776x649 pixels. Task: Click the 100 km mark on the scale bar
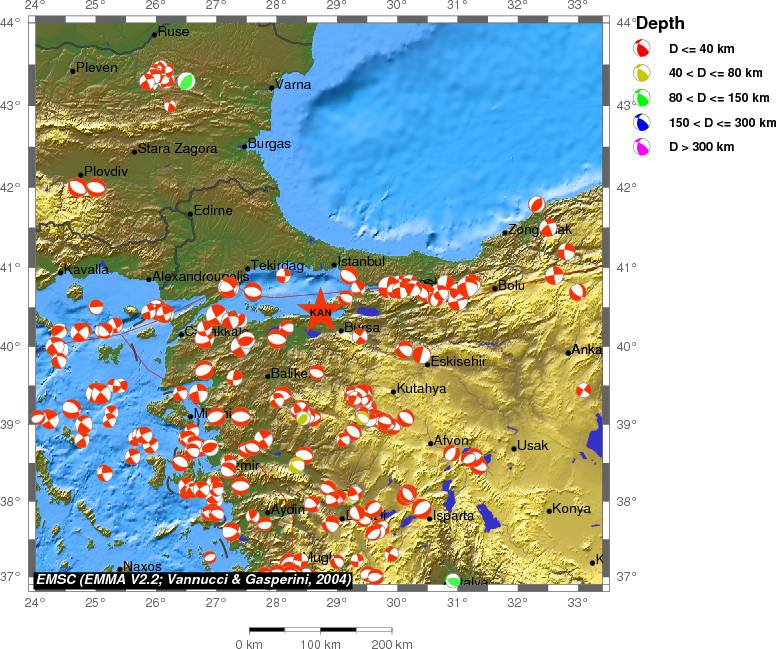point(320,642)
